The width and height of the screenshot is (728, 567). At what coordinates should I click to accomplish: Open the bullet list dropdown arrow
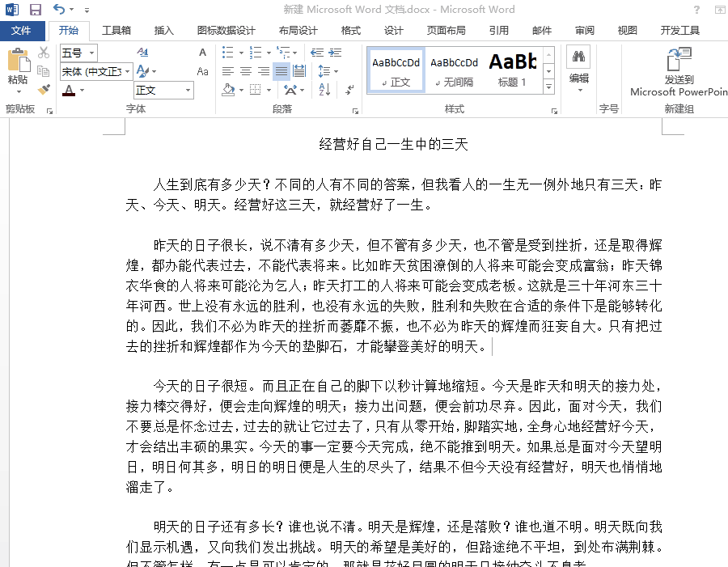pyautogui.click(x=241, y=53)
